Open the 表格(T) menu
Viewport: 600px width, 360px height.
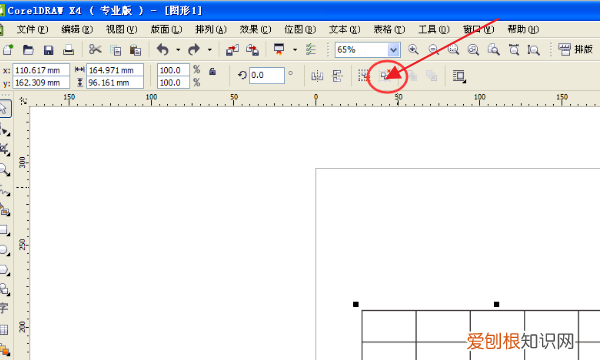389,29
